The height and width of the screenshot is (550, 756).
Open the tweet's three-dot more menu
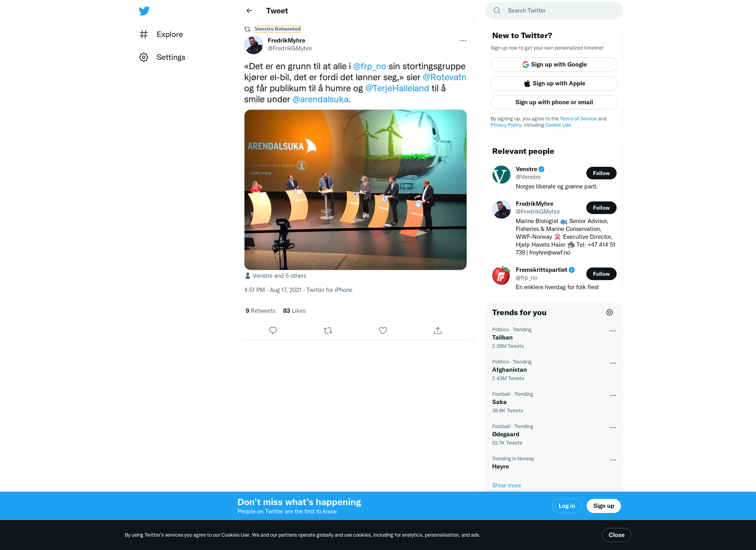(x=463, y=41)
